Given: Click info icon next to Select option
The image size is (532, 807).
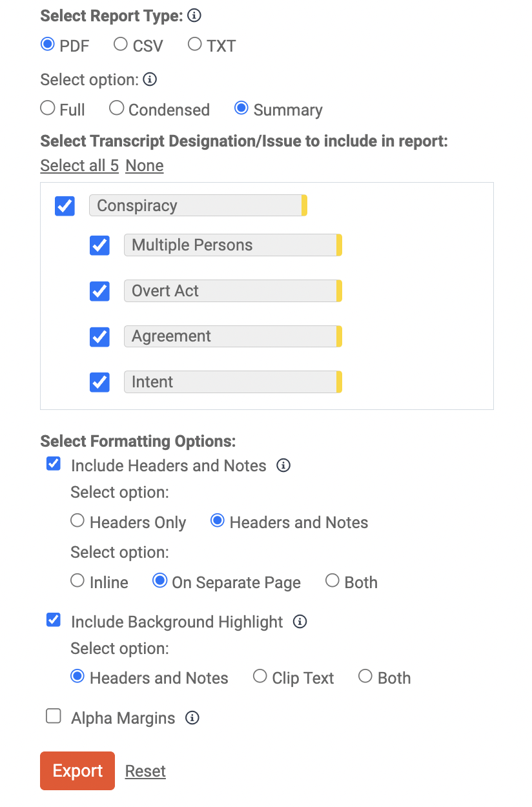Looking at the screenshot, I should (150, 80).
